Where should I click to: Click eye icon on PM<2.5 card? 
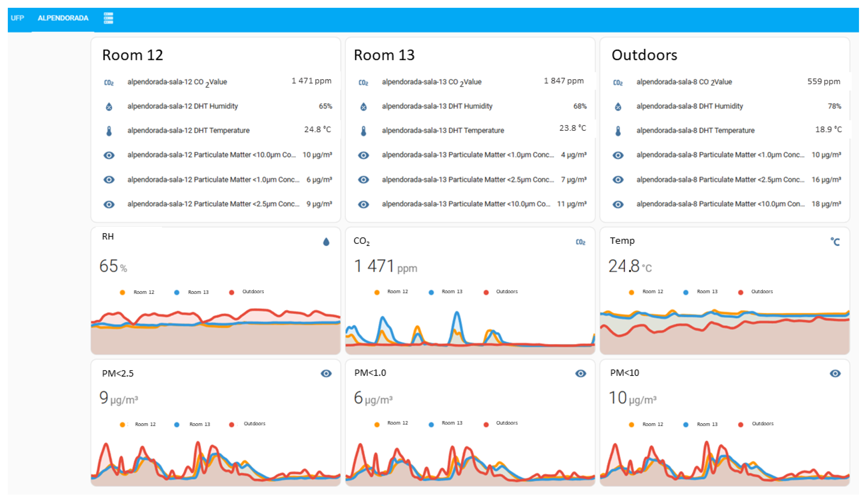point(326,373)
